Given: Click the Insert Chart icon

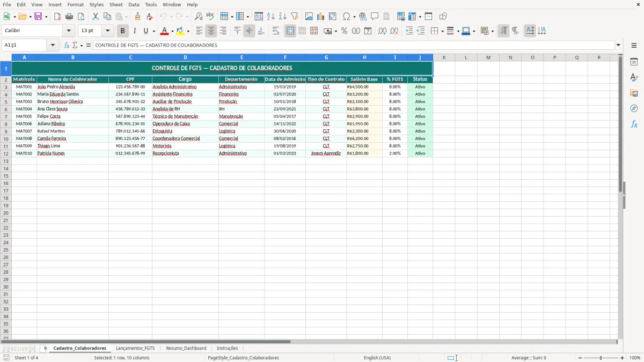Looking at the screenshot, I should pyautogui.click(x=321, y=17).
